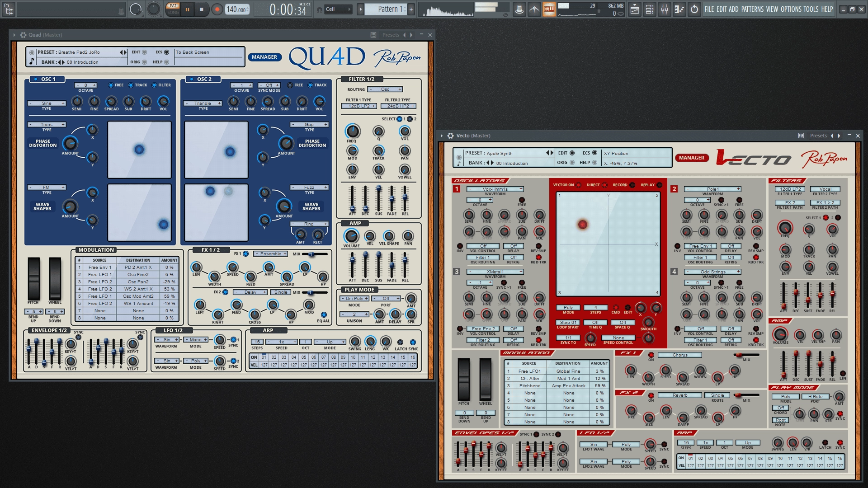Click the undo history circular arrow icon
The height and width of the screenshot is (488, 868).
pos(694,9)
